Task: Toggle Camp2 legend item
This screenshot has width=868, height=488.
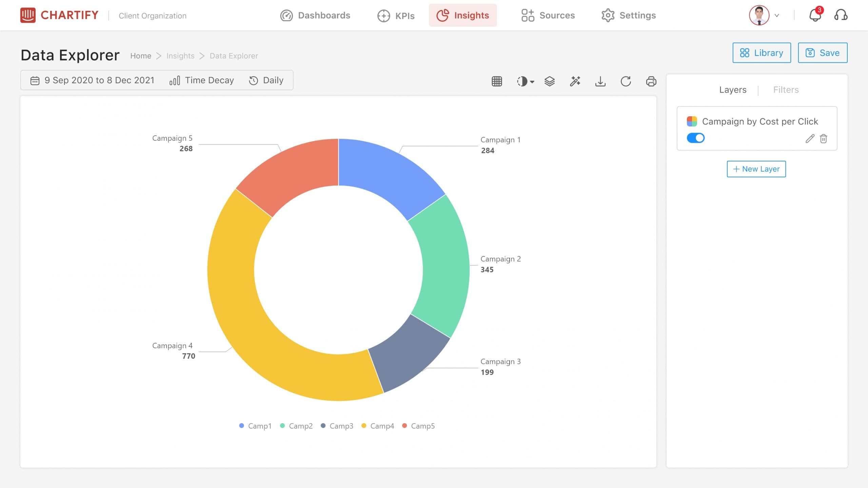Action: coord(296,426)
